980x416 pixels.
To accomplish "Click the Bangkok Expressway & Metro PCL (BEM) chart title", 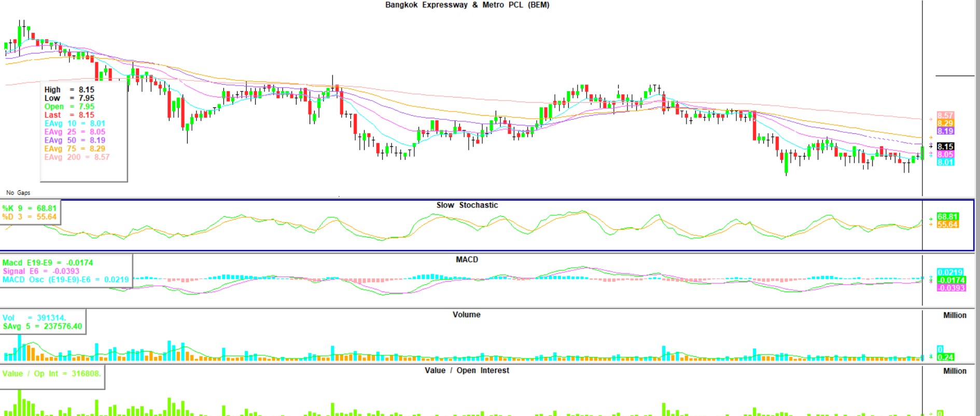I will 467,5.
